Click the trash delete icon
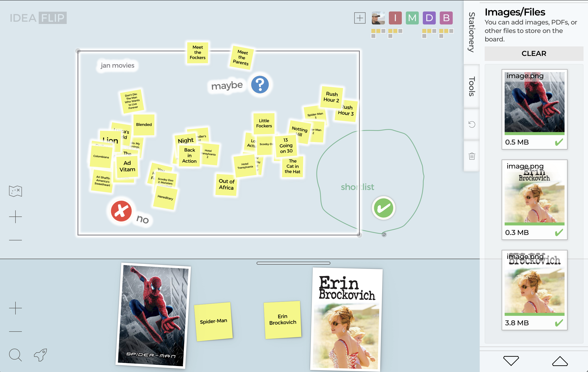 (x=472, y=156)
